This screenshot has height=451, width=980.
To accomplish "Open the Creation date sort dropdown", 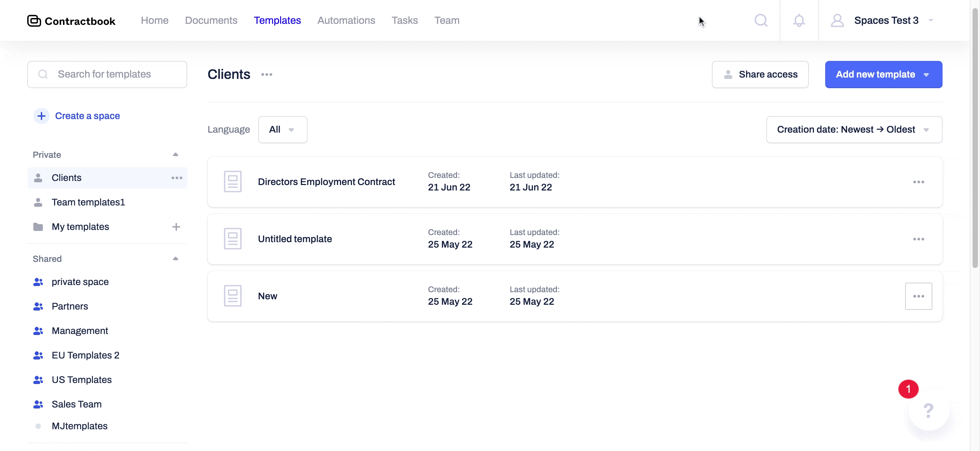I will tap(854, 130).
